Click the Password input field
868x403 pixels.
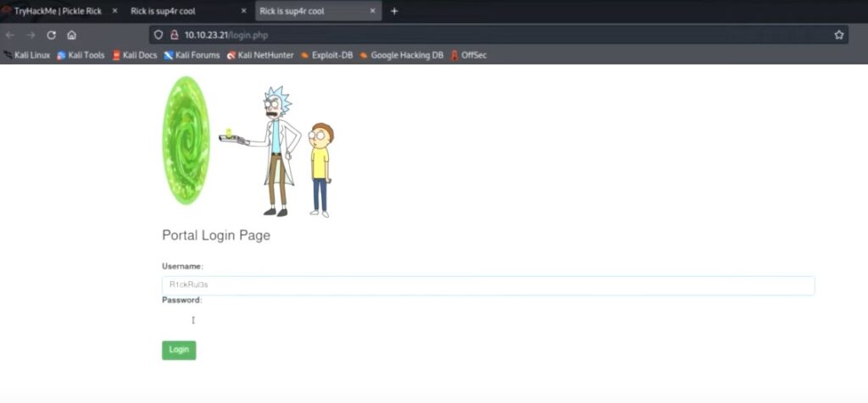487,320
